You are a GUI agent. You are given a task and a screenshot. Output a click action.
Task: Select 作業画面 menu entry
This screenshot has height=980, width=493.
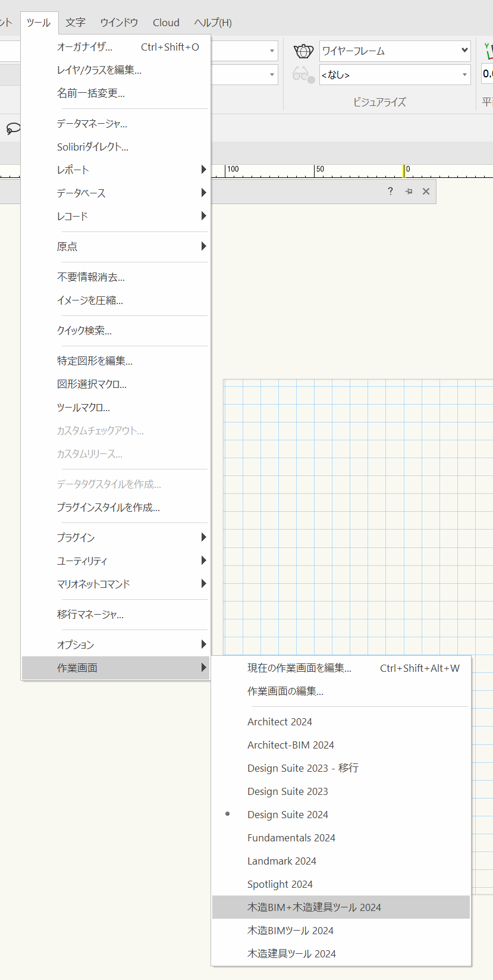tap(115, 668)
